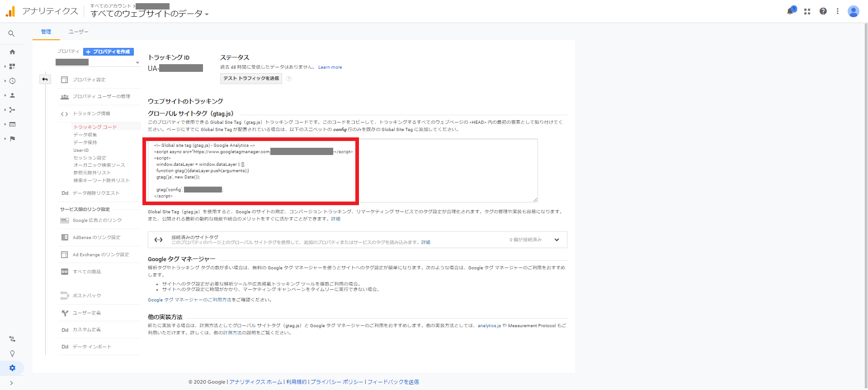This screenshot has height=390, width=868.
Task: Select オーガニック検索ソース submenu item
Action: (x=99, y=165)
